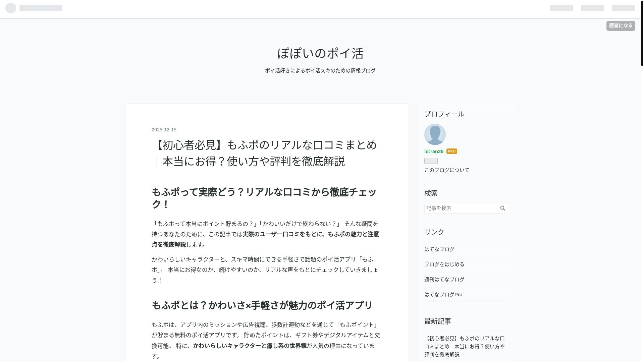Click heading もふポとは？かわいさ×手軽さが魅力のポイ活アプリ
This screenshot has height=362, width=644.
pos(262,305)
